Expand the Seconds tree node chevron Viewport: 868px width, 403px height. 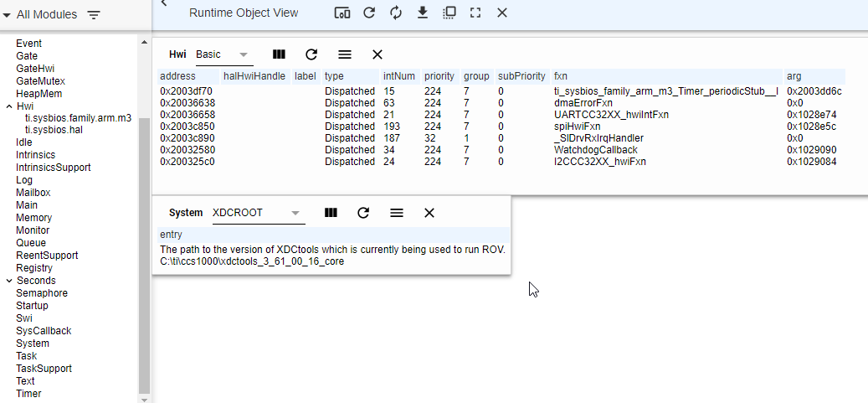point(9,281)
